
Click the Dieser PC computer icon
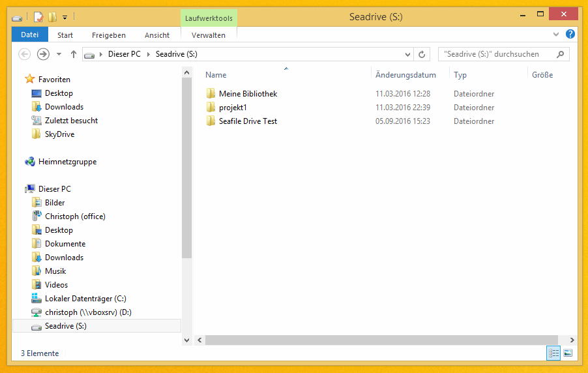(29, 188)
